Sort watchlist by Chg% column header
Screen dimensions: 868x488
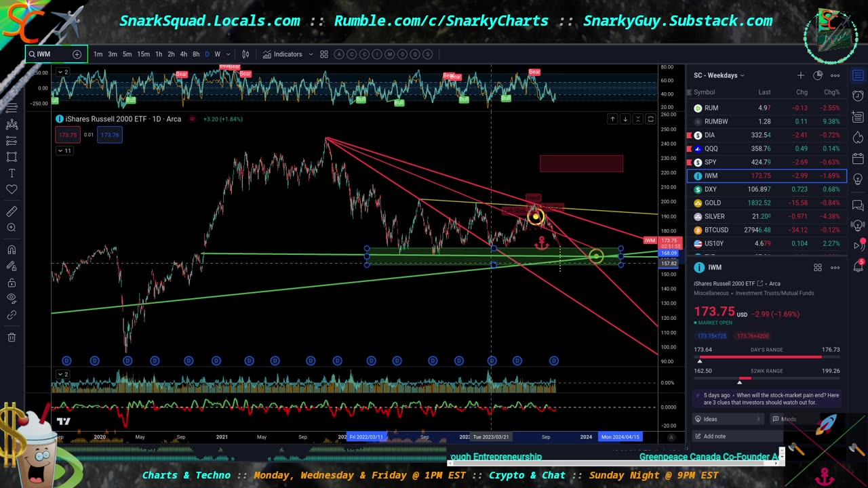[831, 92]
